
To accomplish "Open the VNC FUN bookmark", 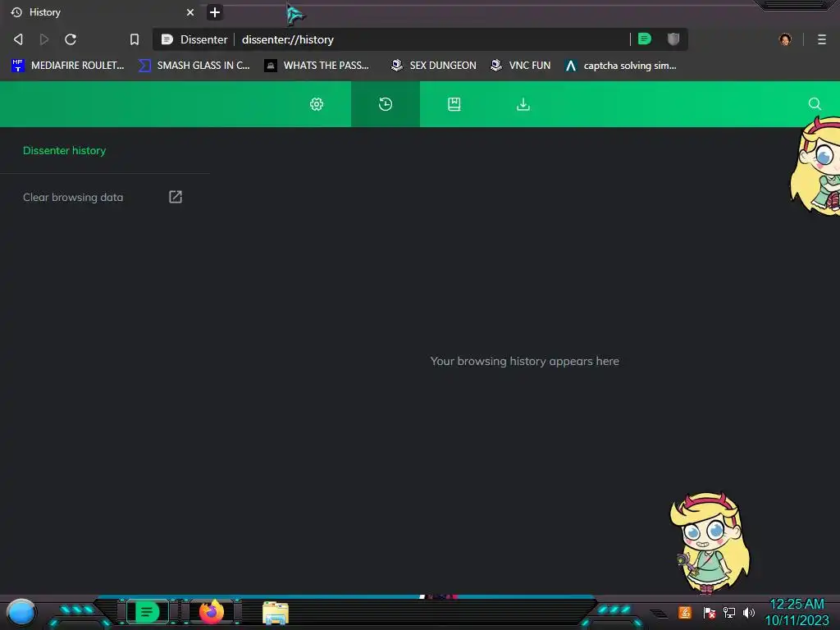I will [520, 66].
